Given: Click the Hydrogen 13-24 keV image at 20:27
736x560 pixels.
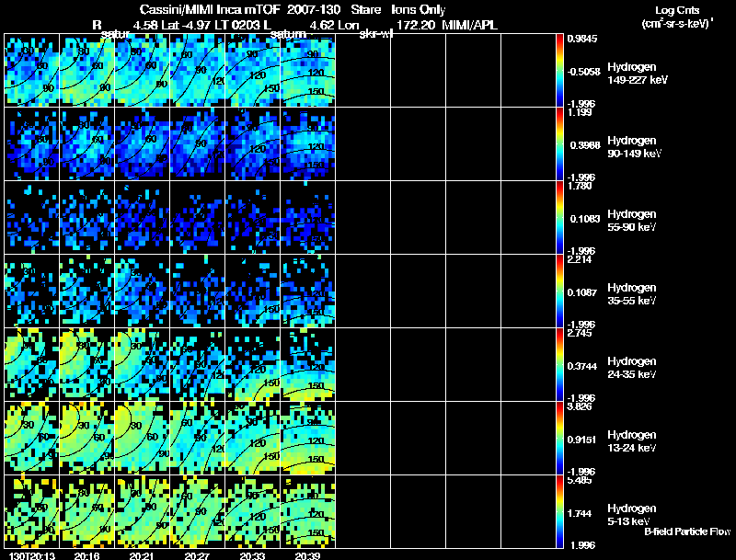Looking at the screenshot, I should pos(197,438).
